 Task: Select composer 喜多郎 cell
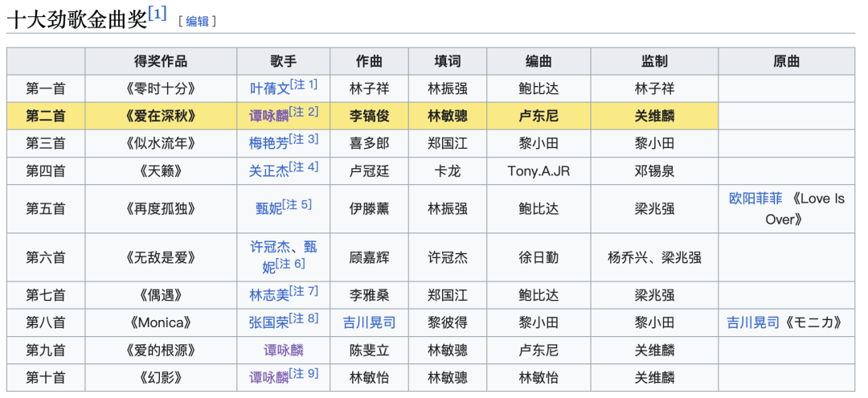(x=369, y=144)
